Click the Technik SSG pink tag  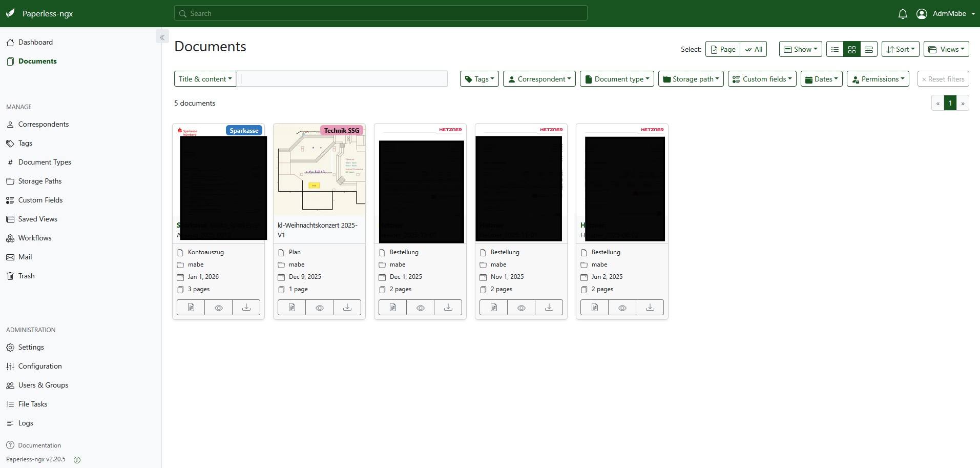(341, 130)
